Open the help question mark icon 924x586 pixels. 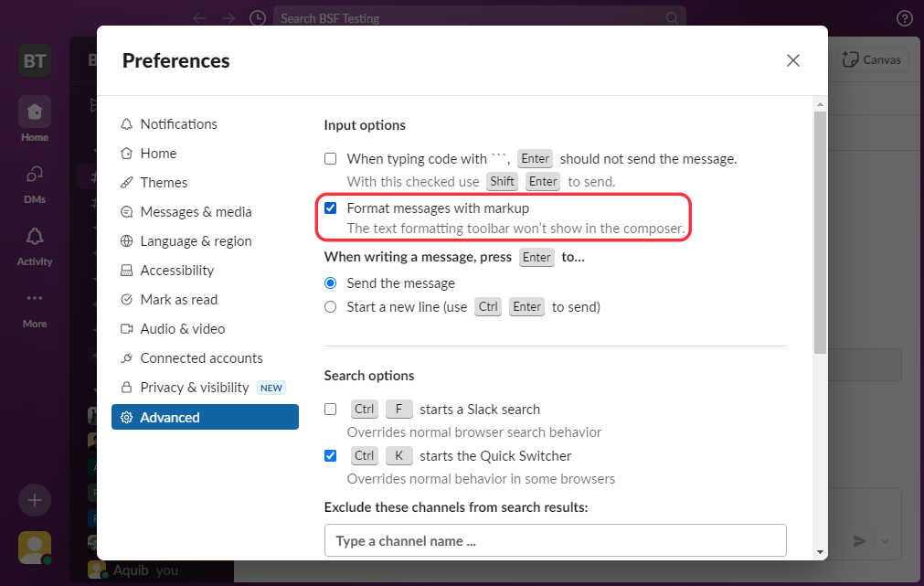(x=904, y=17)
